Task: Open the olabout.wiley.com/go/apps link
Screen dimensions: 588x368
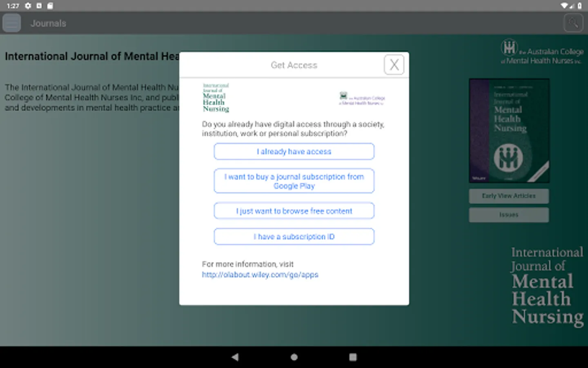Action: 260,275
